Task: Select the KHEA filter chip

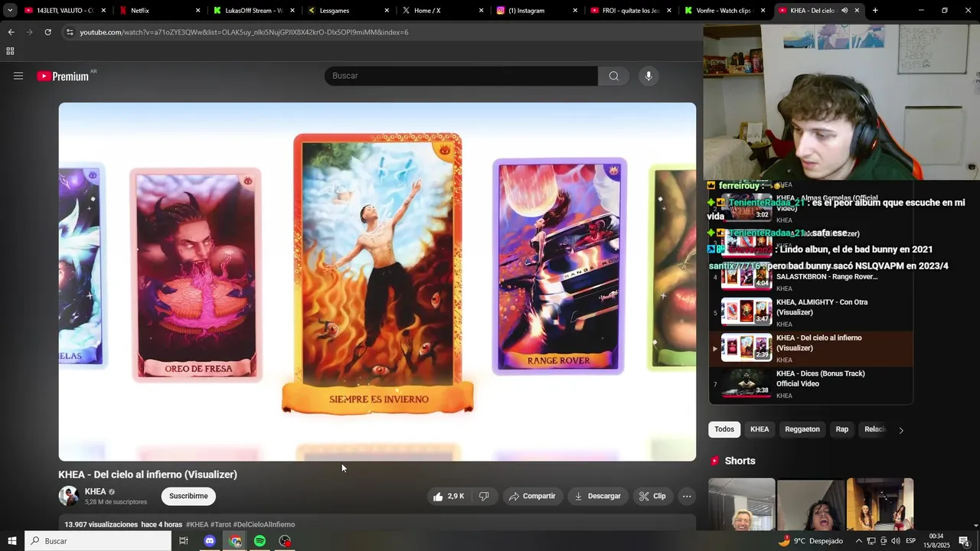Action: (x=759, y=429)
